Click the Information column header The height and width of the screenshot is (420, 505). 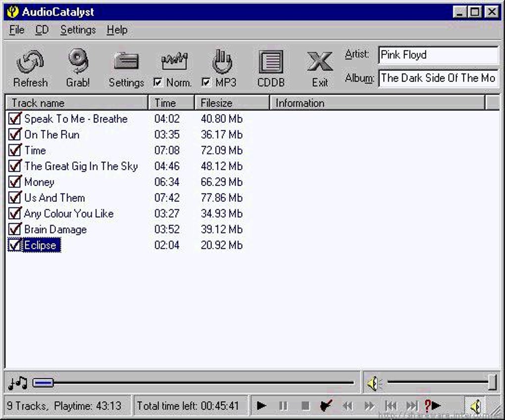(x=377, y=103)
